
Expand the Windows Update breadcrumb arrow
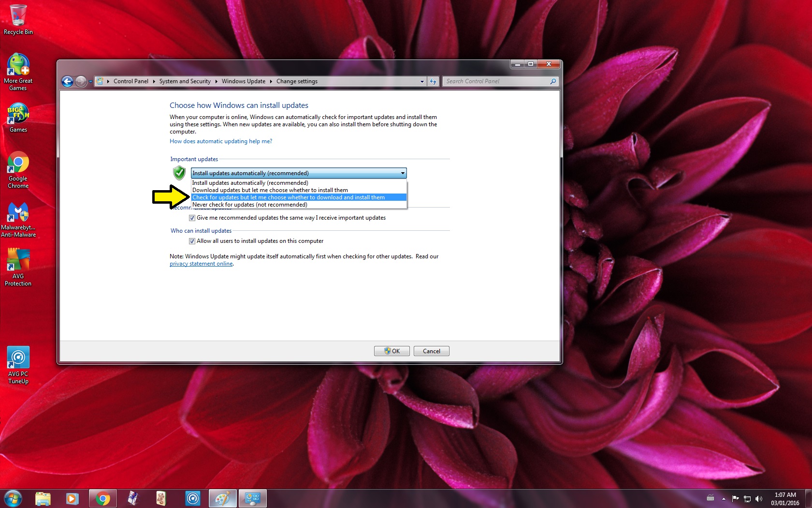(271, 81)
